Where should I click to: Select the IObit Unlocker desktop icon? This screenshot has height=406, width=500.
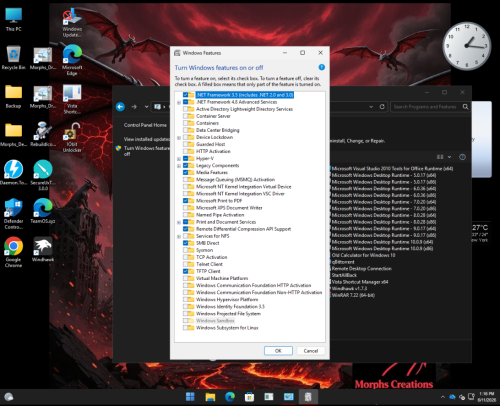(72, 137)
